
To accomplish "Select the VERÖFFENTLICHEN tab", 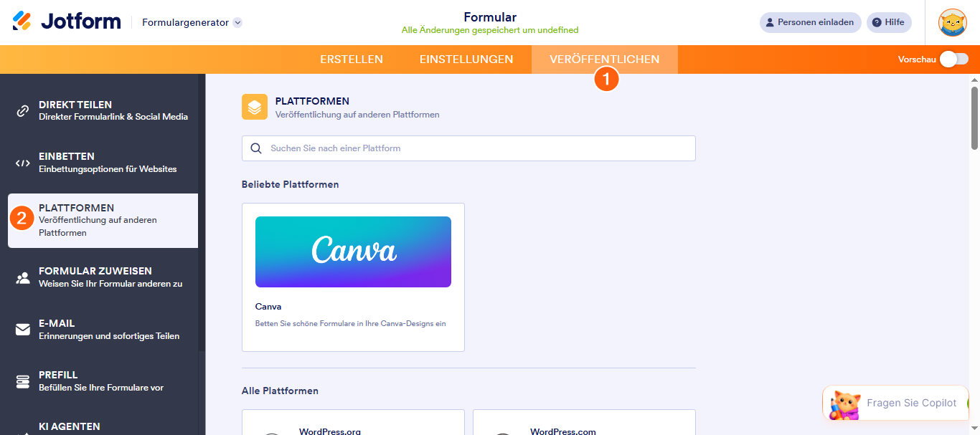I will [605, 59].
